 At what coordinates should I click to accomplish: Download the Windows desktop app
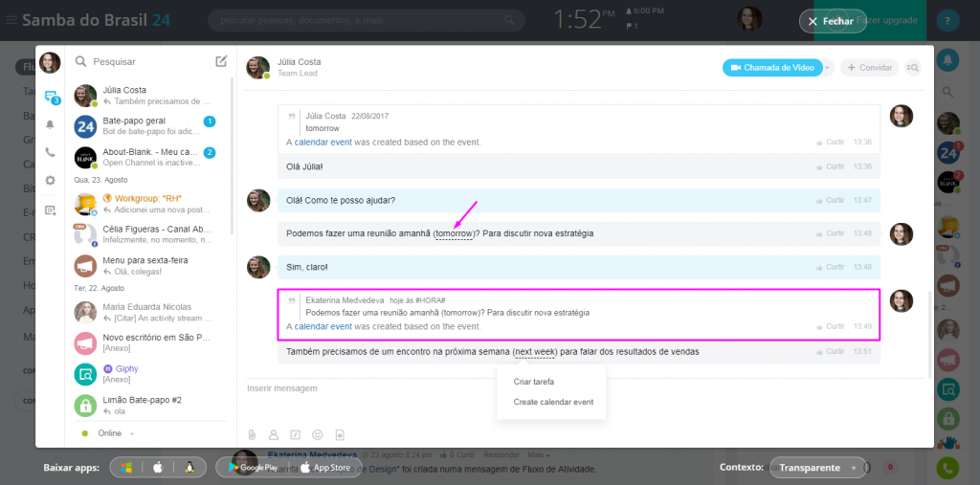126,468
